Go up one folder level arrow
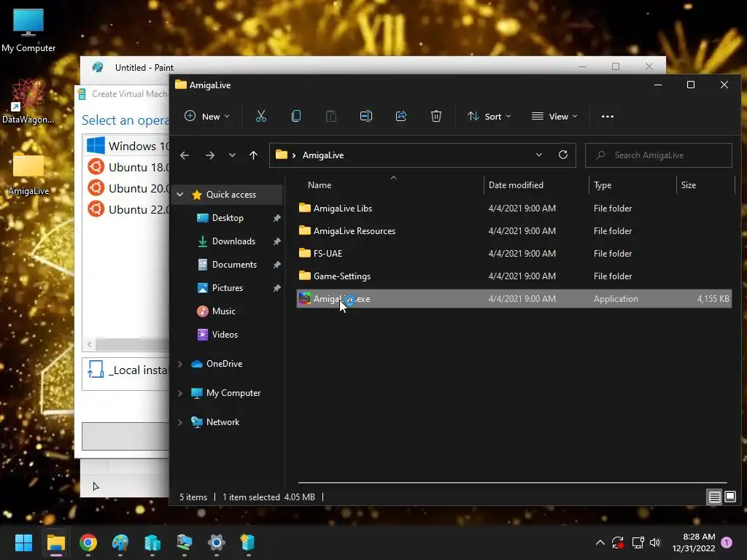The width and height of the screenshot is (747, 560). tap(253, 155)
